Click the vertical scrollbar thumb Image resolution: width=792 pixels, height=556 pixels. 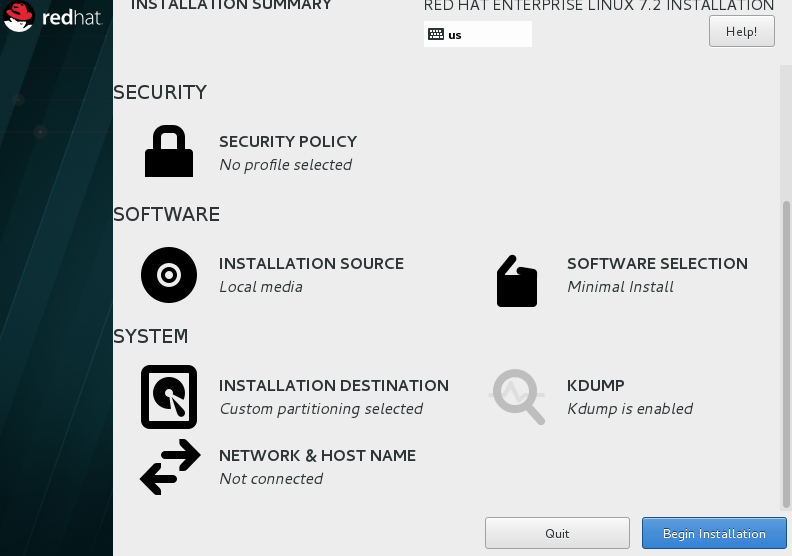coord(786,353)
